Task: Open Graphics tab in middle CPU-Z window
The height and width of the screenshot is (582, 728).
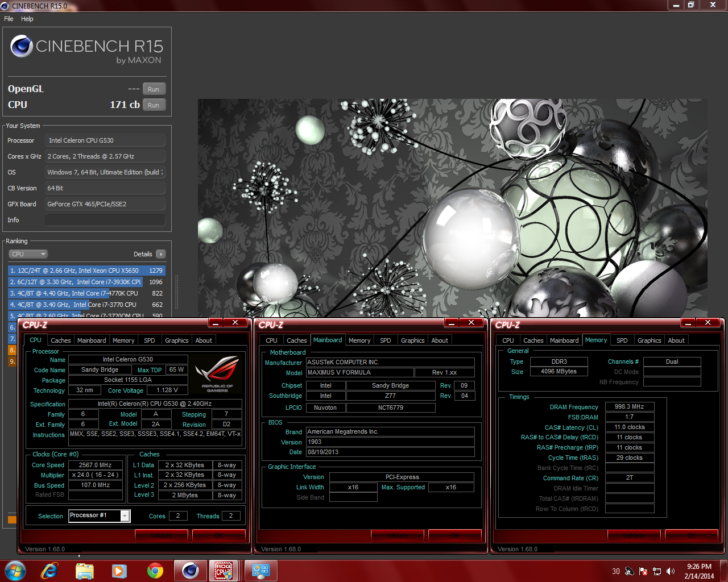Action: click(413, 340)
